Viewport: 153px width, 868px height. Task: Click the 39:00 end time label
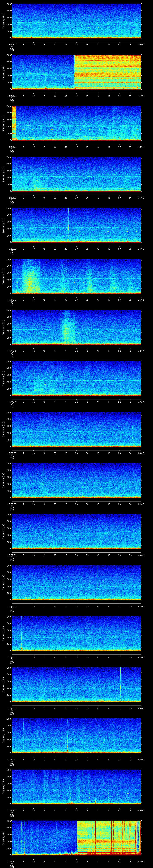coord(141,504)
